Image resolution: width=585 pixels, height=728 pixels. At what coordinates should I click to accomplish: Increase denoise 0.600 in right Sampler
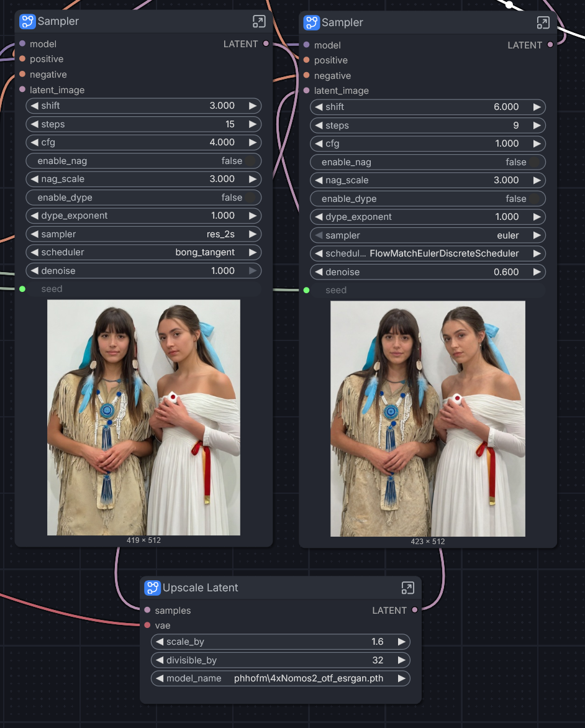pyautogui.click(x=537, y=272)
